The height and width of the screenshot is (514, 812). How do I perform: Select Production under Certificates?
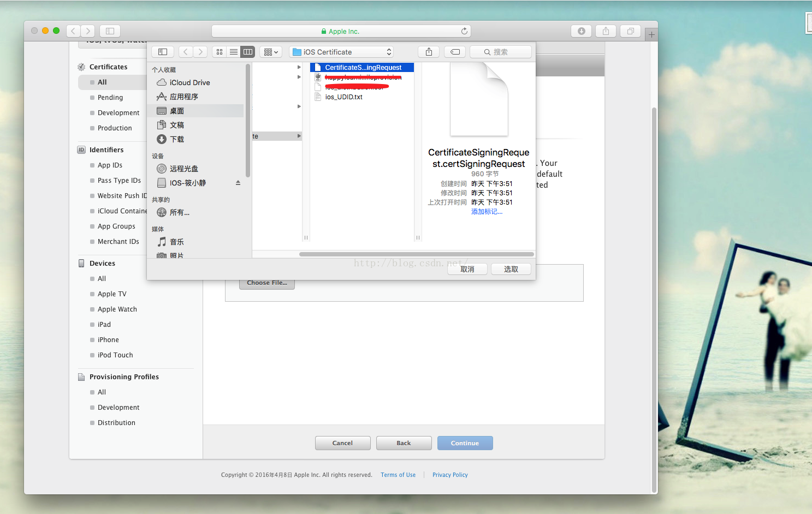(x=115, y=128)
